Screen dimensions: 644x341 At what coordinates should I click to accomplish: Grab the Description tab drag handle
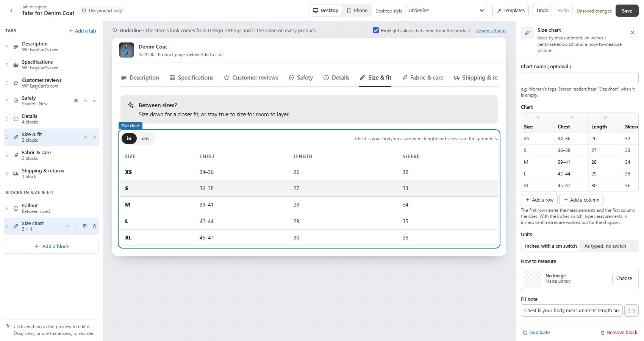point(7,47)
